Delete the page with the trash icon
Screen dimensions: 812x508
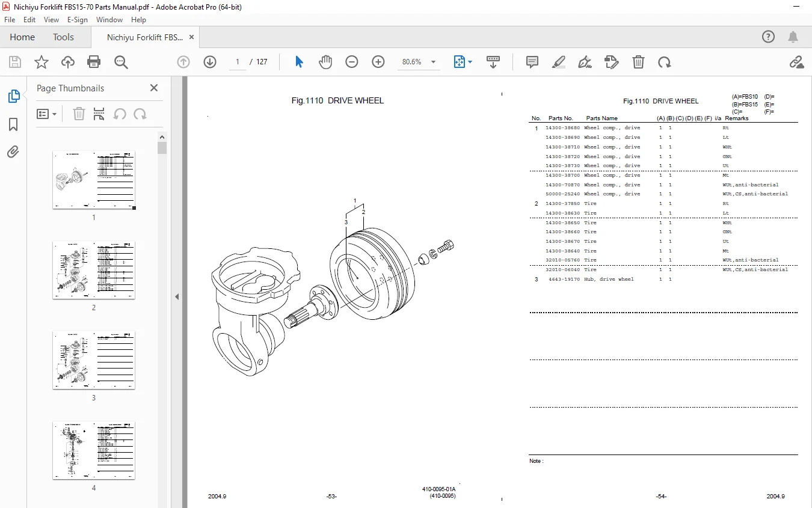(x=638, y=62)
